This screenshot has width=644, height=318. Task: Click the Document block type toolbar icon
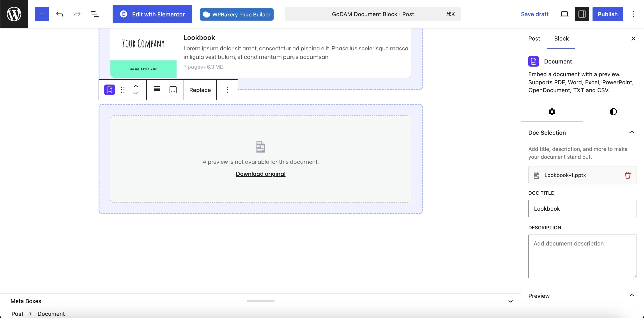point(110,90)
